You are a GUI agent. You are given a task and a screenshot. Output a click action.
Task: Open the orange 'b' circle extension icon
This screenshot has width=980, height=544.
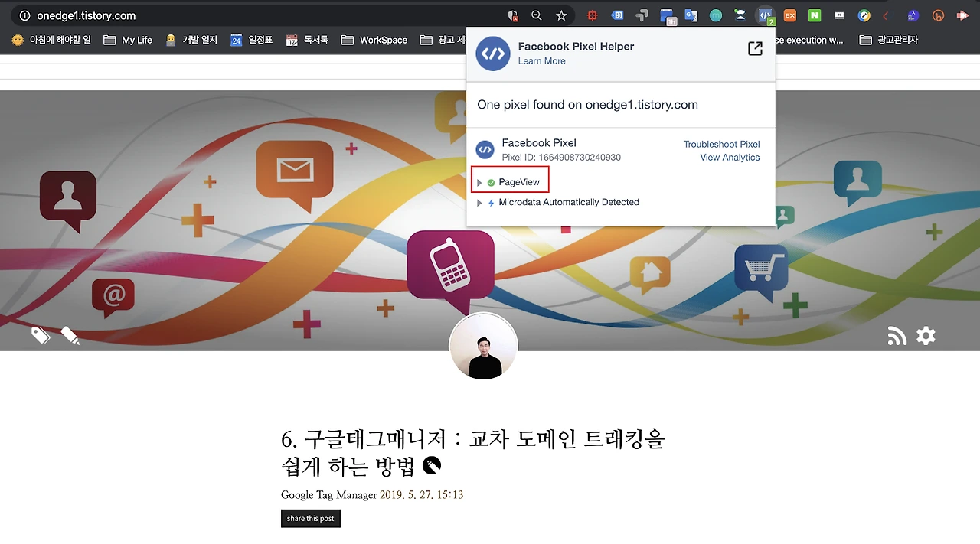[x=938, y=15]
